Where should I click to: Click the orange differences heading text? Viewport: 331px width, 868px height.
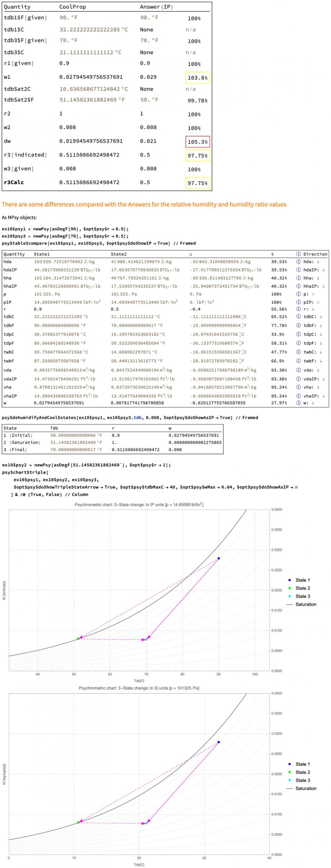[144, 204]
